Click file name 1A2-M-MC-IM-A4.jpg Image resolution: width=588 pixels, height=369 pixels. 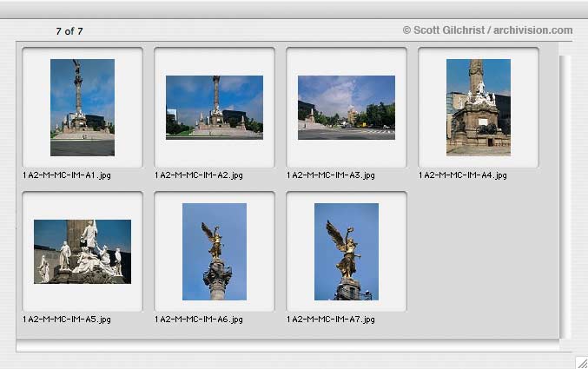(x=463, y=175)
